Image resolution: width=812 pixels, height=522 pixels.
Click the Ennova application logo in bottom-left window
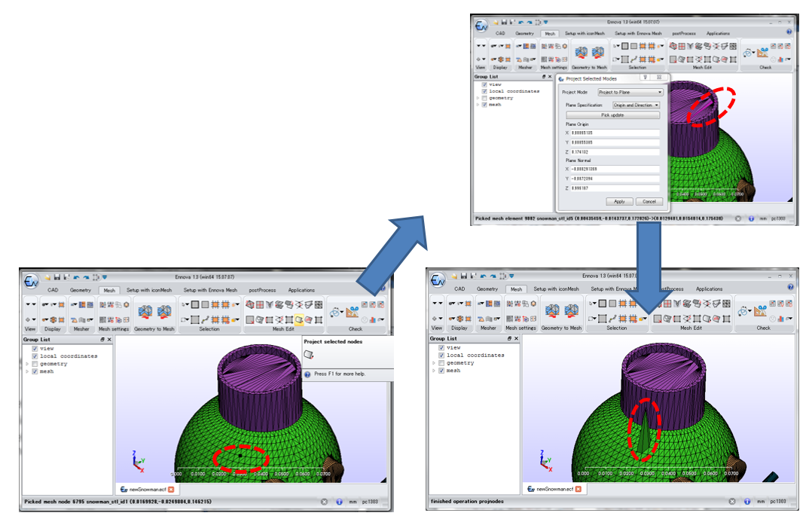click(x=31, y=281)
